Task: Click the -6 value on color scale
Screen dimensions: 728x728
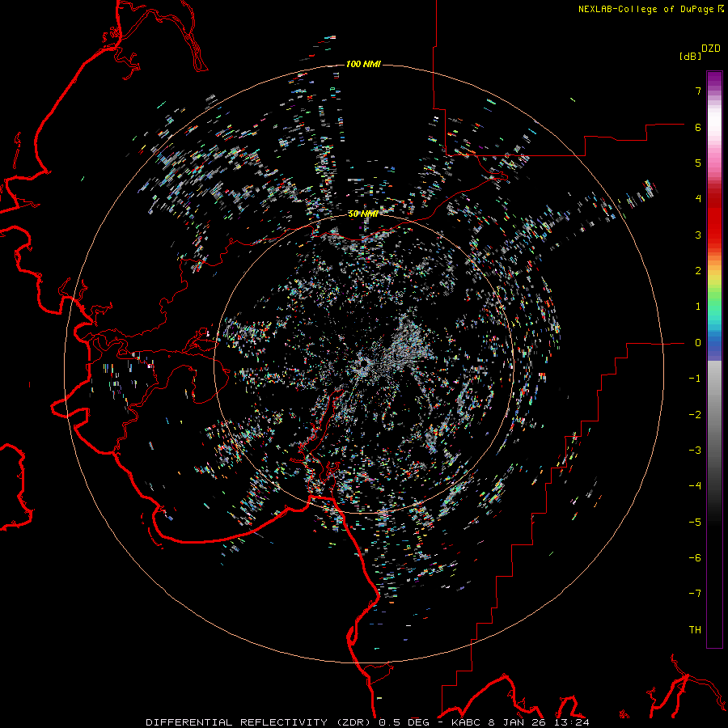Action: point(695,558)
